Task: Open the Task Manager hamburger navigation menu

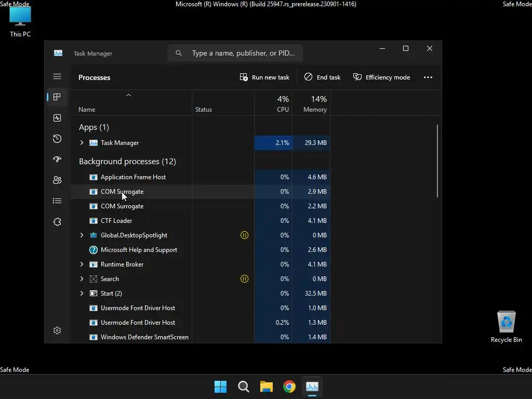Action: click(x=57, y=76)
